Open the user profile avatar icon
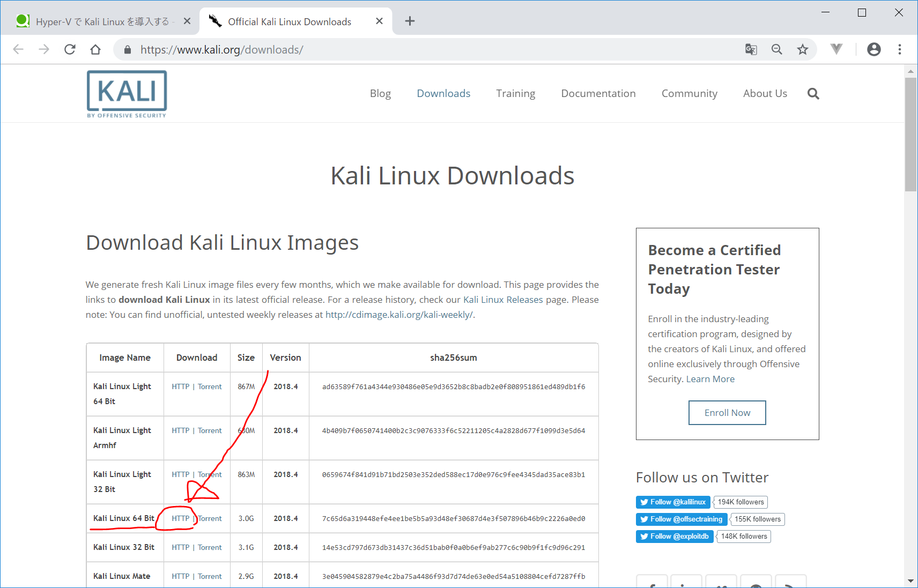Viewport: 918px width, 588px height. point(873,49)
